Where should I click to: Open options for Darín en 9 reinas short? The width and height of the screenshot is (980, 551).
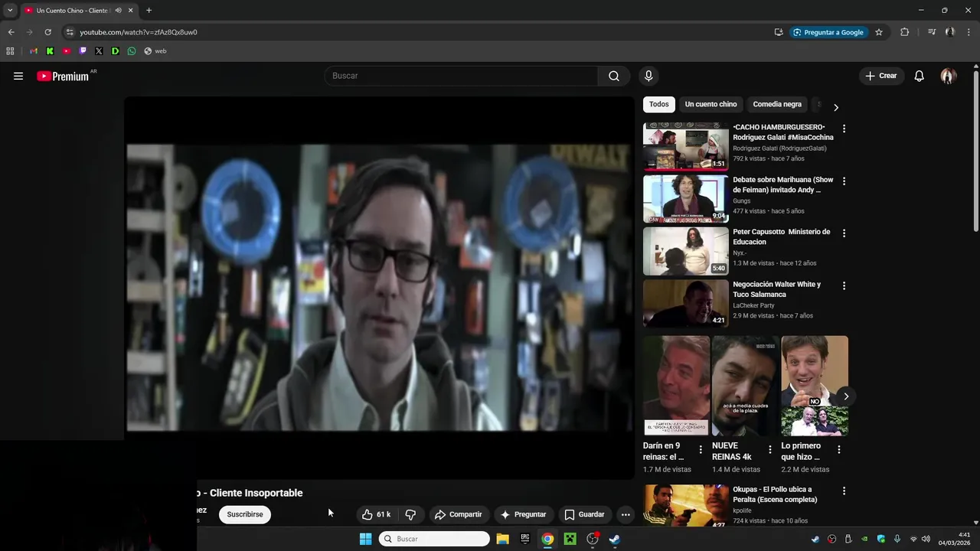point(700,450)
